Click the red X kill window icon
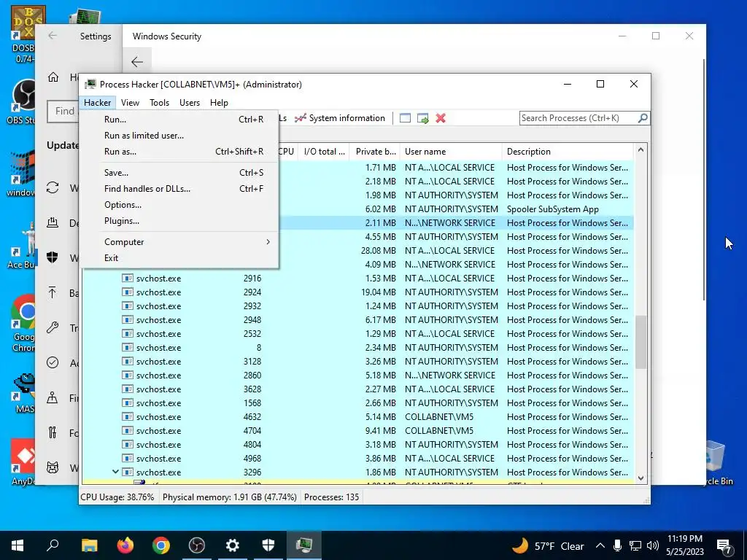The height and width of the screenshot is (560, 747). click(441, 118)
